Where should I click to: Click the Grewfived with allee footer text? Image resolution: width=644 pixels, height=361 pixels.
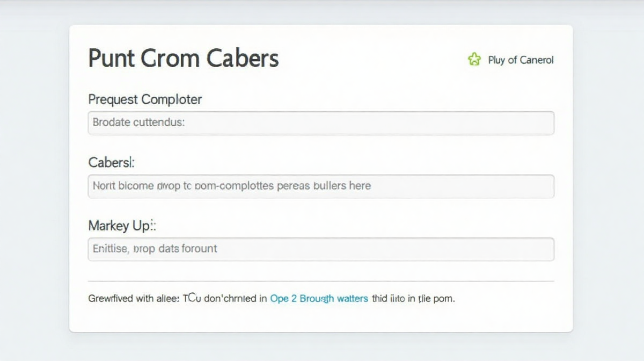(134, 298)
